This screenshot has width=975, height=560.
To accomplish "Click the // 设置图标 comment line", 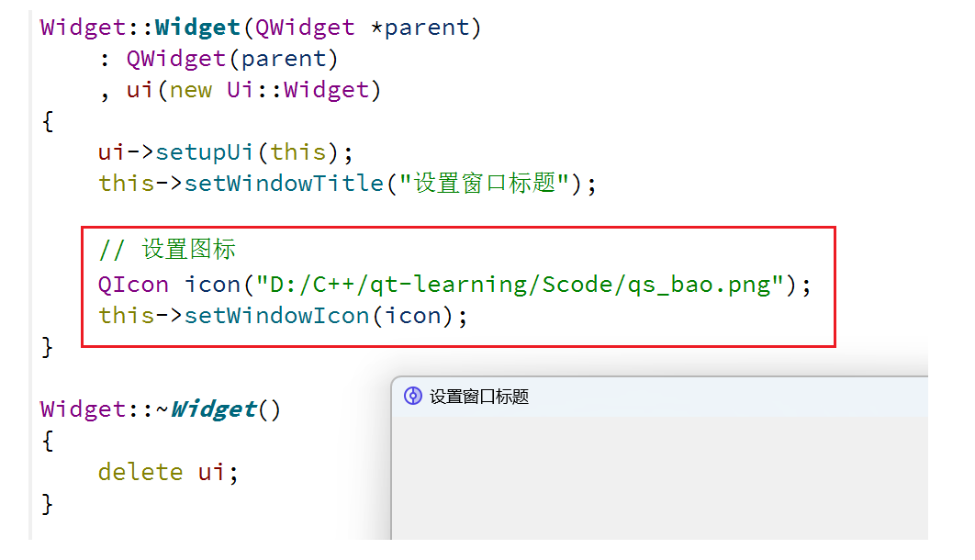I will pos(167,249).
